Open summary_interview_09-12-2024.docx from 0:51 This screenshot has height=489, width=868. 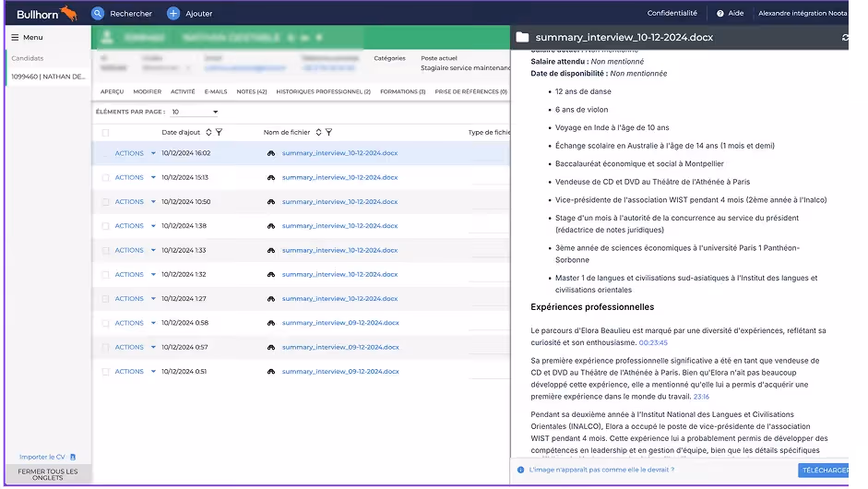tap(340, 372)
